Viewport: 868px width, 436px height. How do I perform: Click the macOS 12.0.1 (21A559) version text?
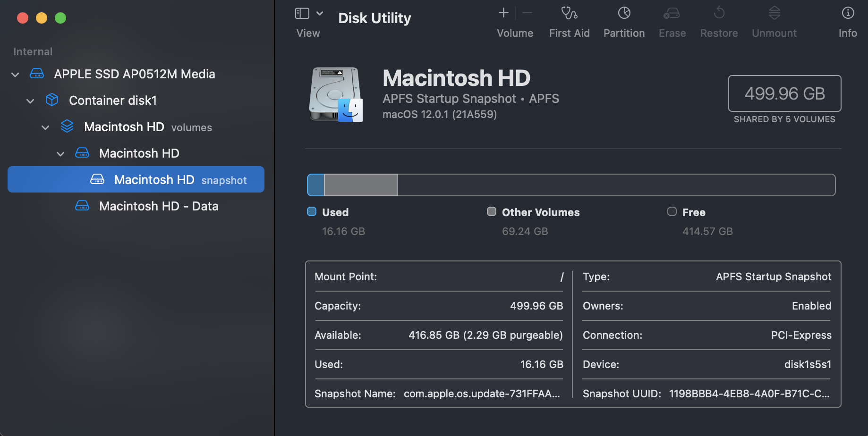pyautogui.click(x=440, y=114)
